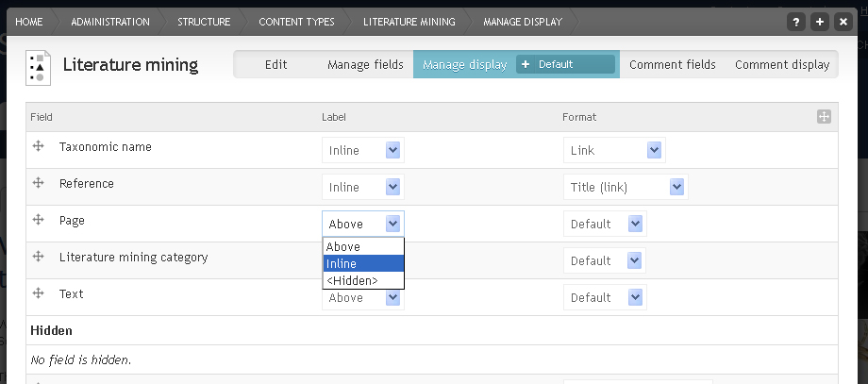Select the Default view mode sub-tab

click(x=565, y=64)
